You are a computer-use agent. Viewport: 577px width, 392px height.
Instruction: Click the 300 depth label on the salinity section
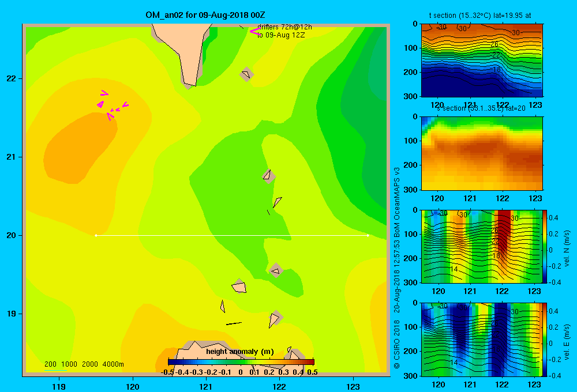[x=412, y=190]
